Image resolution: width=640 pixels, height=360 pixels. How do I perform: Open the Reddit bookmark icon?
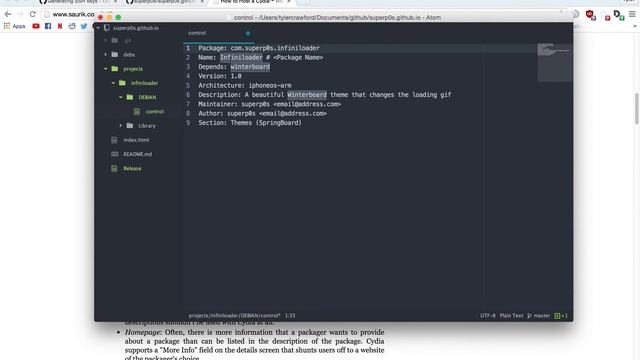pos(72,26)
